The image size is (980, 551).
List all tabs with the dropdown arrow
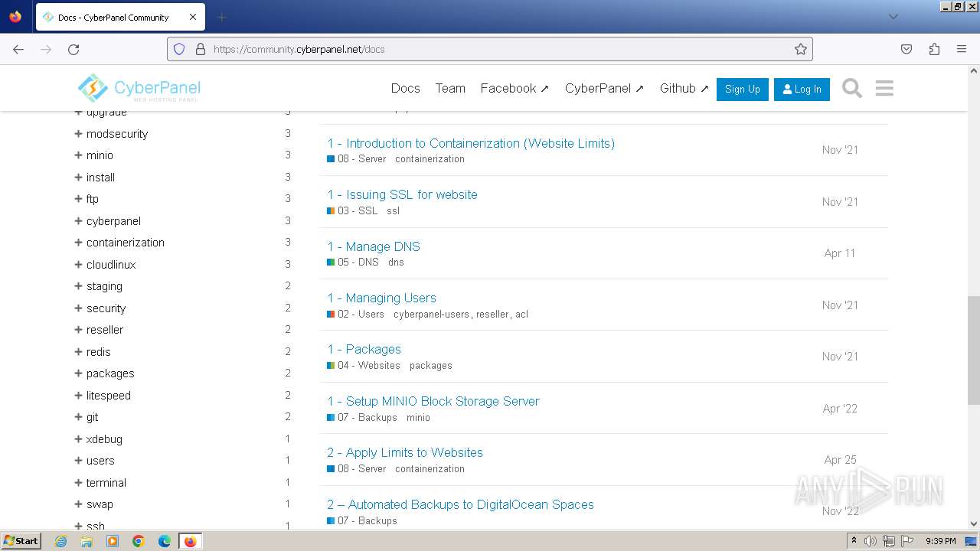pyautogui.click(x=893, y=17)
